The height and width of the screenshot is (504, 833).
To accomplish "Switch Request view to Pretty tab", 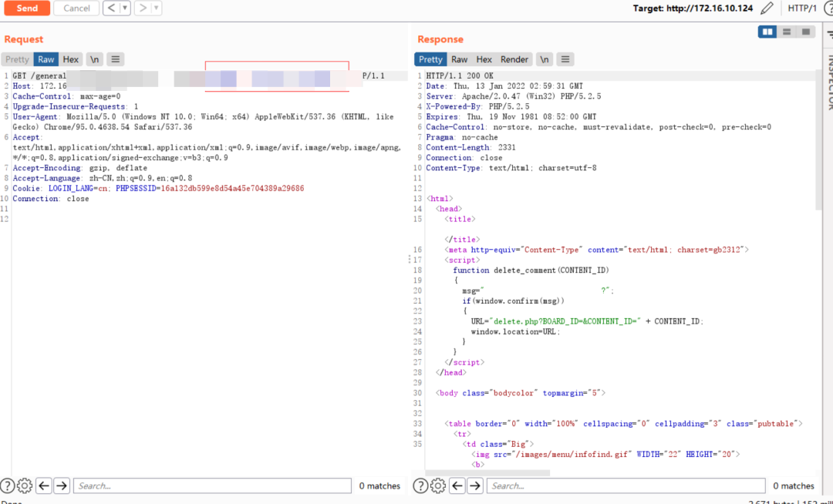I will click(x=17, y=59).
